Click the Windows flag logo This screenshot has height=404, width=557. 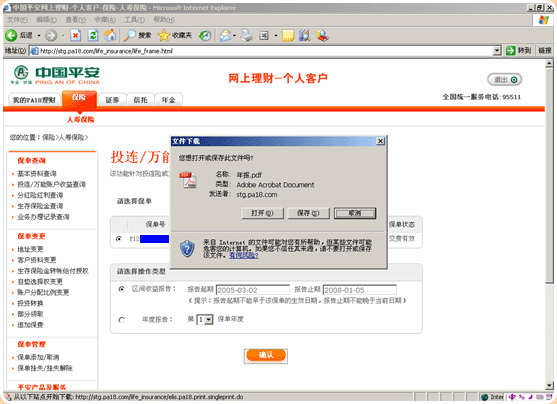[x=544, y=20]
